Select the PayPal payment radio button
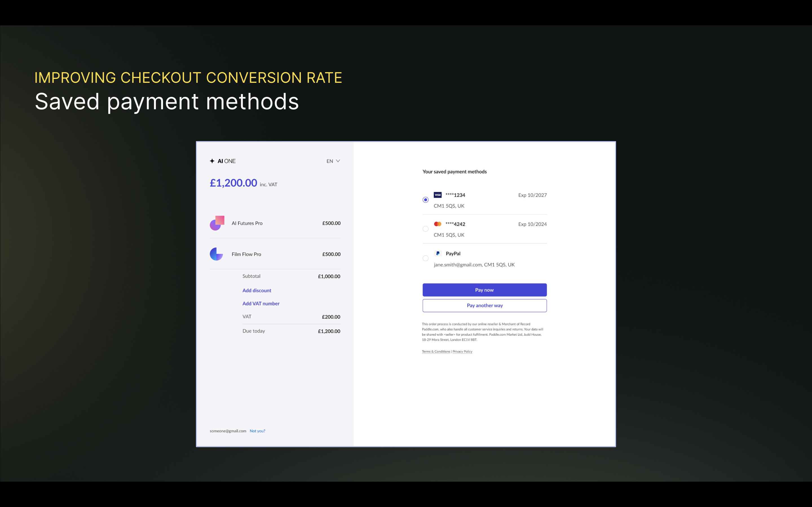 pos(425,258)
